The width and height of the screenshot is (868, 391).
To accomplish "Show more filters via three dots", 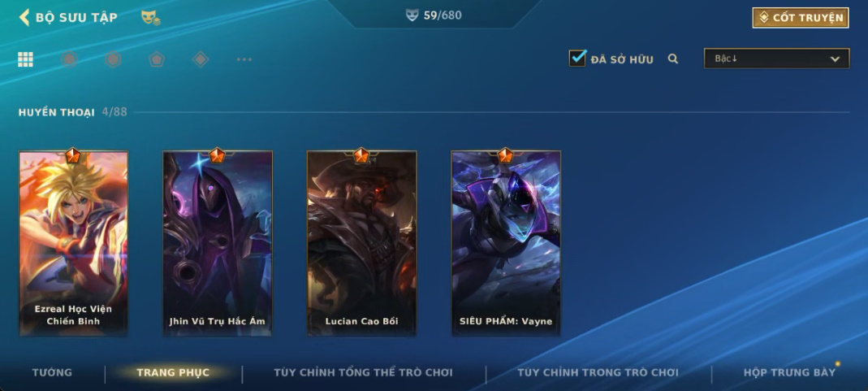I will (244, 59).
